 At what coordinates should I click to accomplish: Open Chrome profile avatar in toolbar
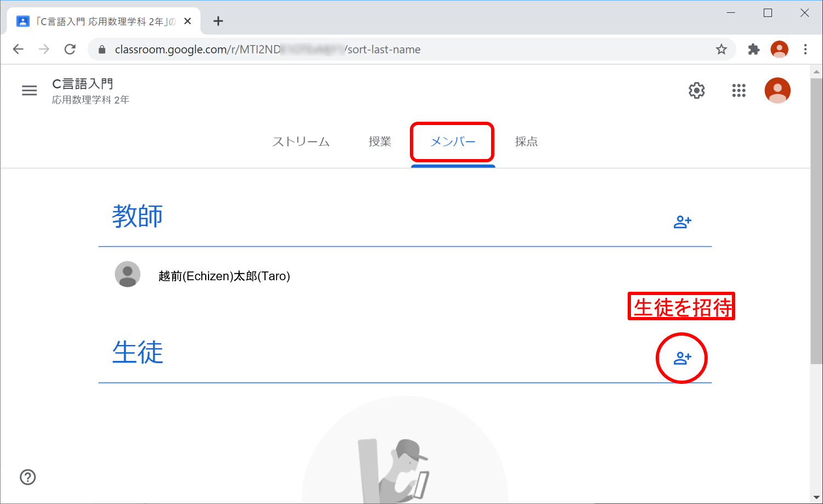click(779, 49)
